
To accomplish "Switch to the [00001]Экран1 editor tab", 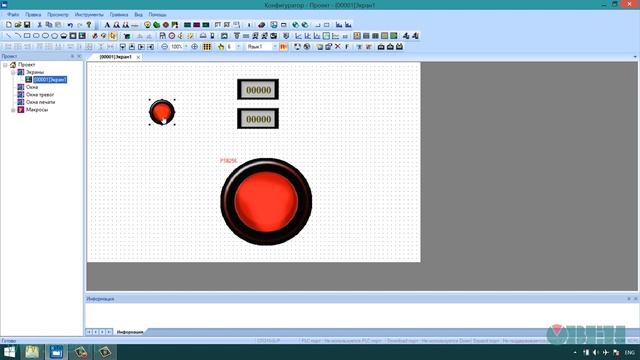I will point(116,57).
